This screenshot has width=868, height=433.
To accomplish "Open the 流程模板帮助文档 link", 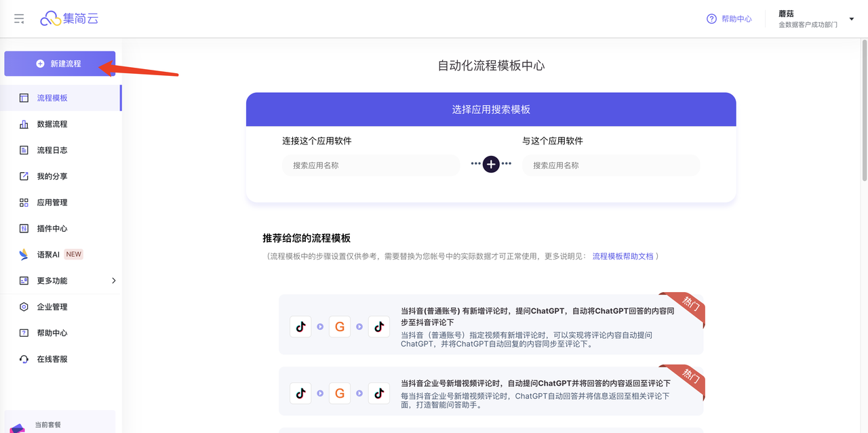I will tap(623, 256).
